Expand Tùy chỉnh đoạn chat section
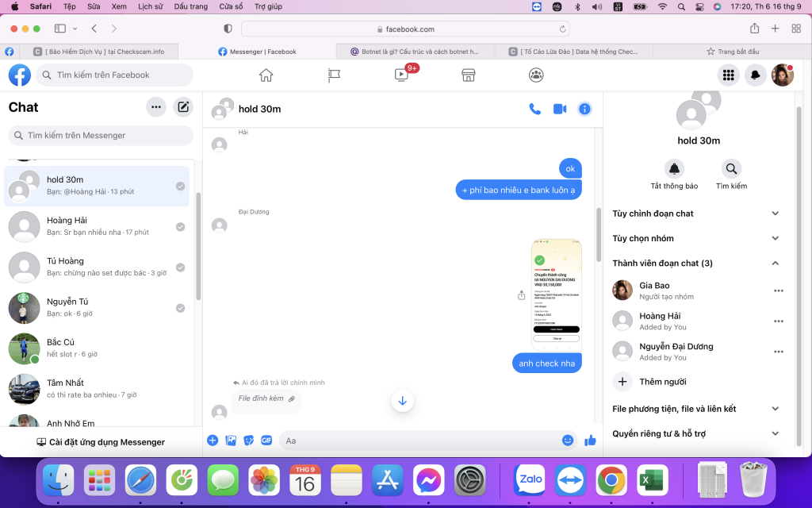The width and height of the screenshot is (812, 508). (696, 214)
